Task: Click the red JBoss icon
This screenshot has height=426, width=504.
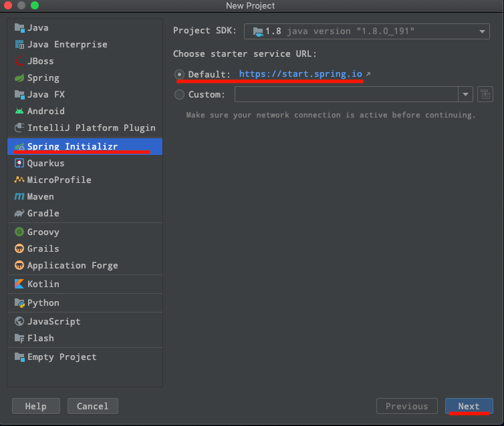Action: point(19,61)
